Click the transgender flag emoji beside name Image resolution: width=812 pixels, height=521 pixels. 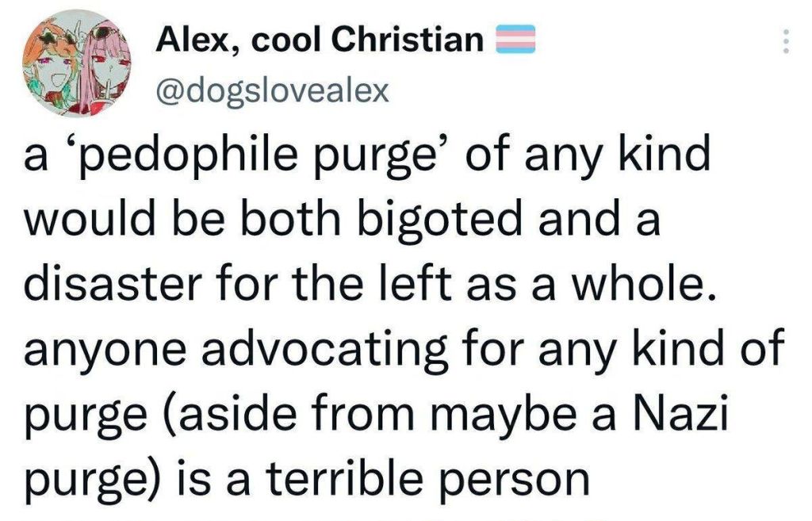pyautogui.click(x=515, y=40)
